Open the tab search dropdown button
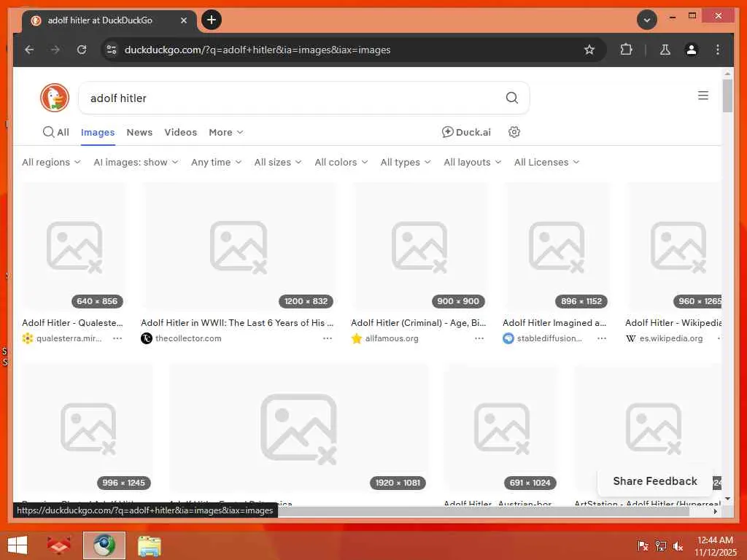Screen dimensions: 747x560 [x=647, y=20]
